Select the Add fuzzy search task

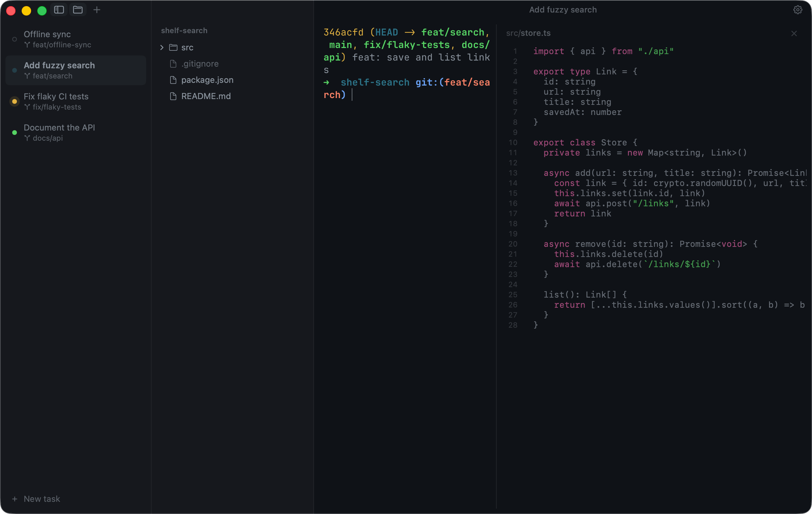76,70
